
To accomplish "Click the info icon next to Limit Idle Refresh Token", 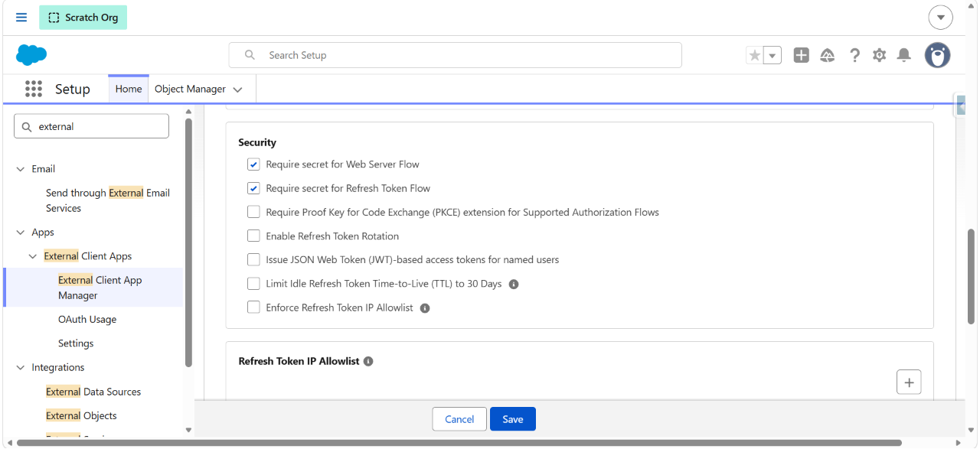I will point(514,284).
